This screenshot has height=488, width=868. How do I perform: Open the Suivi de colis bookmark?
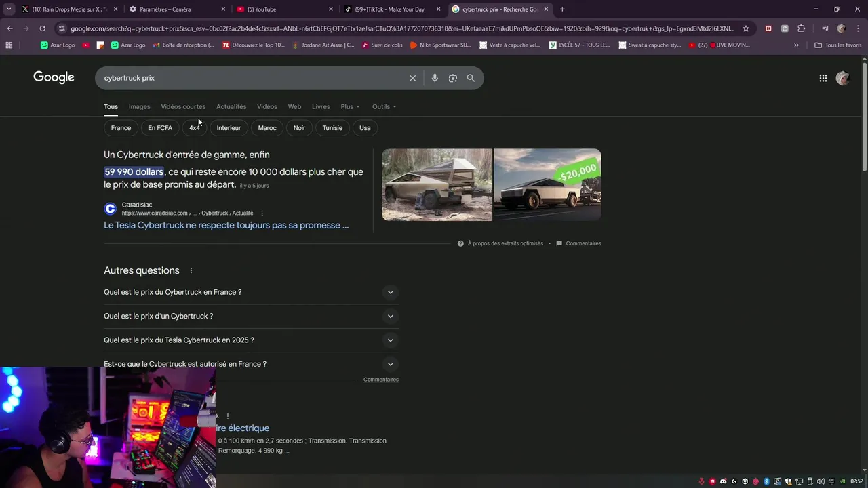(382, 45)
